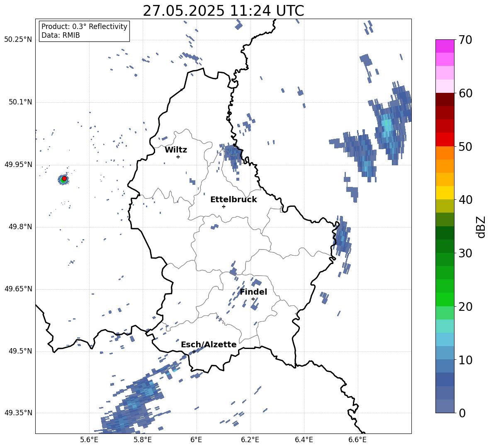Pick the bright green swatch at 20 dBZ
This screenshot has width=491, height=448.
(445, 299)
